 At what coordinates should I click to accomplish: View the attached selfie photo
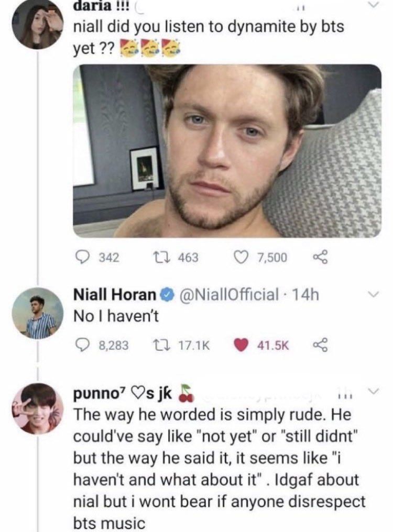click(227, 151)
